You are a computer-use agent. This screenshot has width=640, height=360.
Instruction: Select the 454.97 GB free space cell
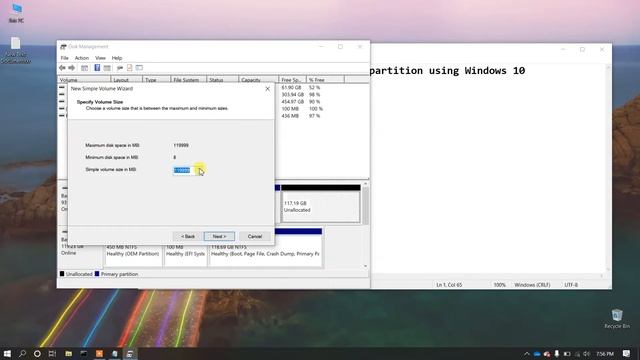coord(293,102)
